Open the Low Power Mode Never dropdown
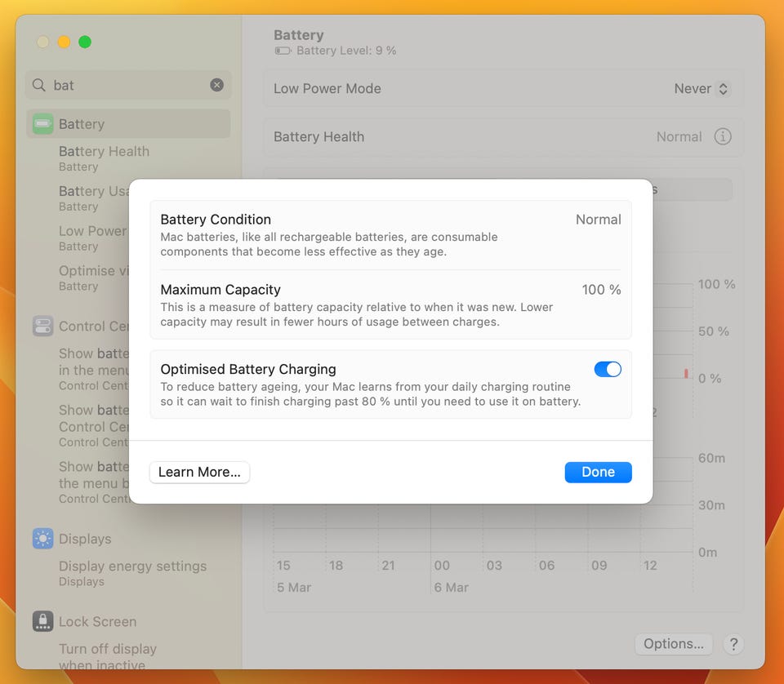The height and width of the screenshot is (684, 784). tap(702, 88)
